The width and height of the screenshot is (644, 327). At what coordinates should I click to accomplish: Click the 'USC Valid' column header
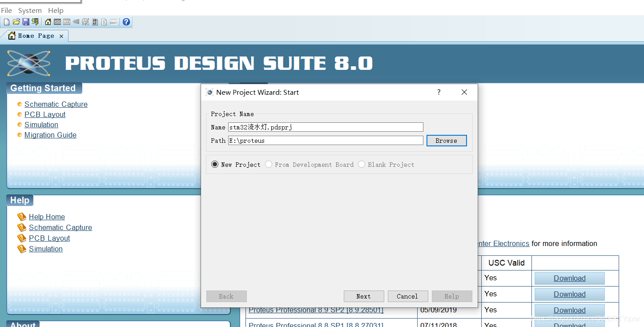click(x=507, y=263)
